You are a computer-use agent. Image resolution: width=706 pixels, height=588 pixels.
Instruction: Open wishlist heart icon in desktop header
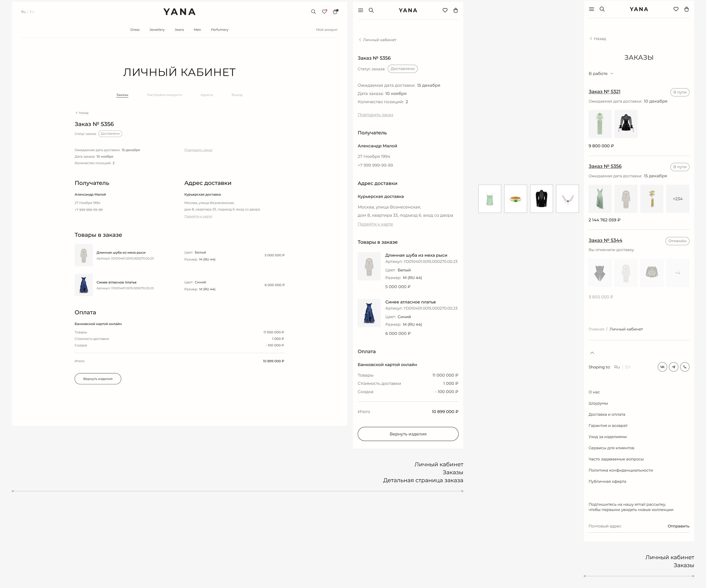click(x=324, y=12)
